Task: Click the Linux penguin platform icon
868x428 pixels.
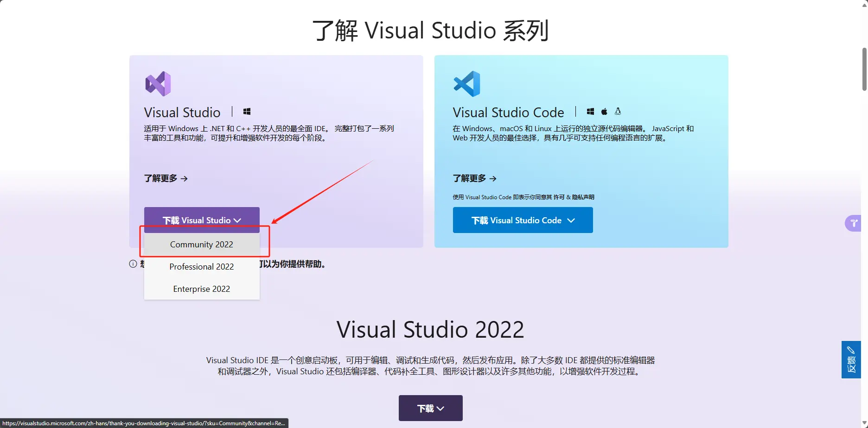Action: [x=618, y=112]
